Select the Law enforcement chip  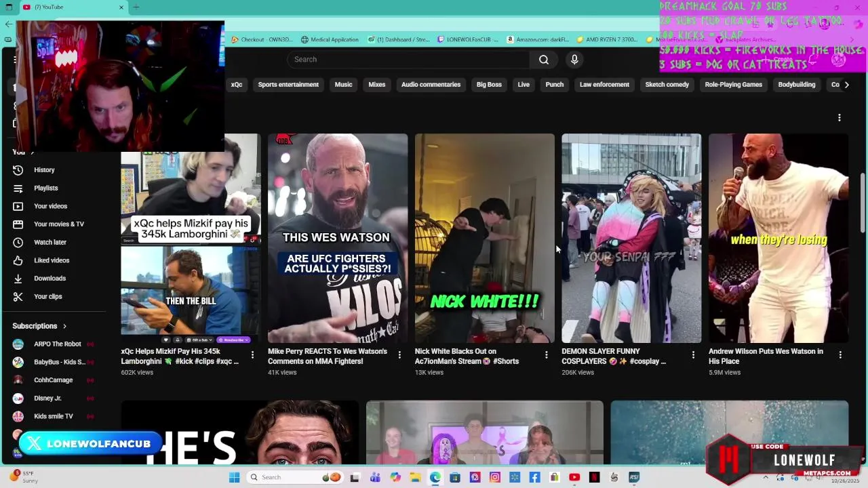tap(604, 85)
